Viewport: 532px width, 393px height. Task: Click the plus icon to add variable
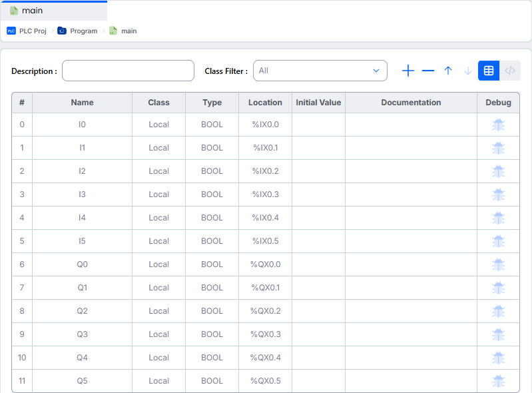point(408,71)
